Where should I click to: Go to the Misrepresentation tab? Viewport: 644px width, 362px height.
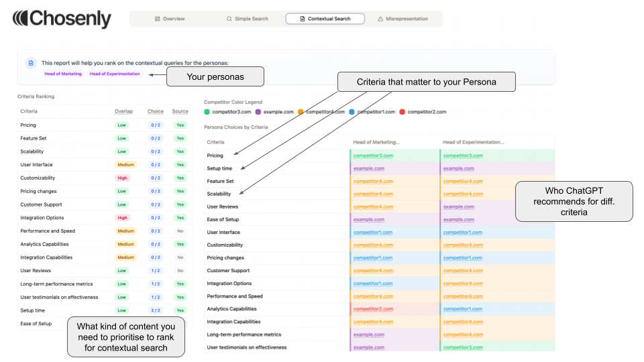coord(402,19)
